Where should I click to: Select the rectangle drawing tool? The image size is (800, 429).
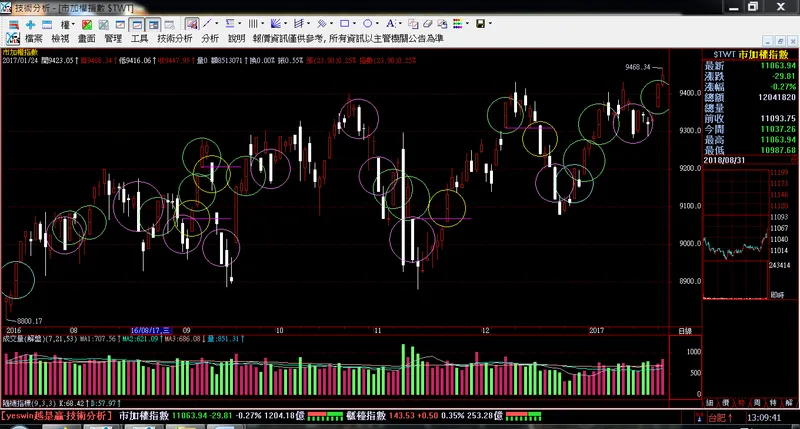[344, 23]
